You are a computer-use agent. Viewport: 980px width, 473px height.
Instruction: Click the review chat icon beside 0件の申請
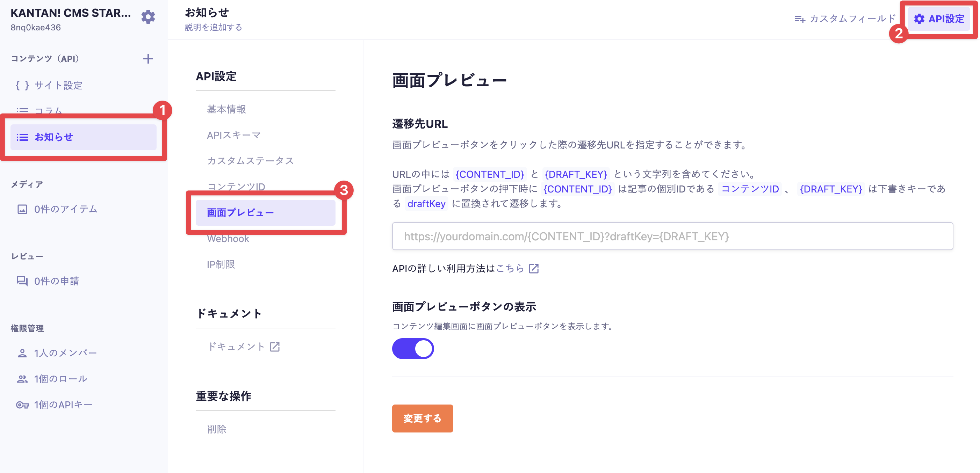22,281
